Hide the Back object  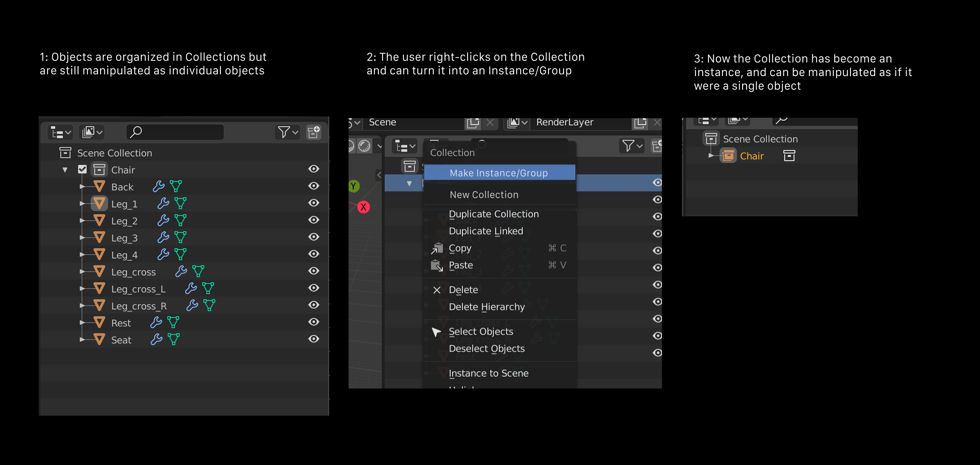pyautogui.click(x=314, y=186)
